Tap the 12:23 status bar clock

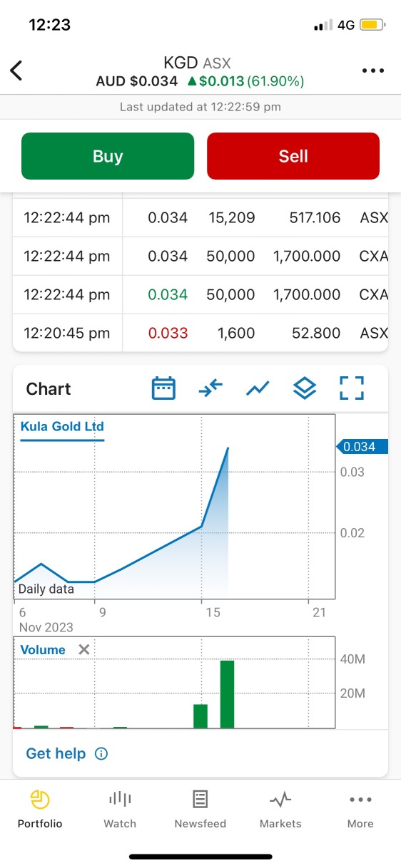[x=49, y=25]
